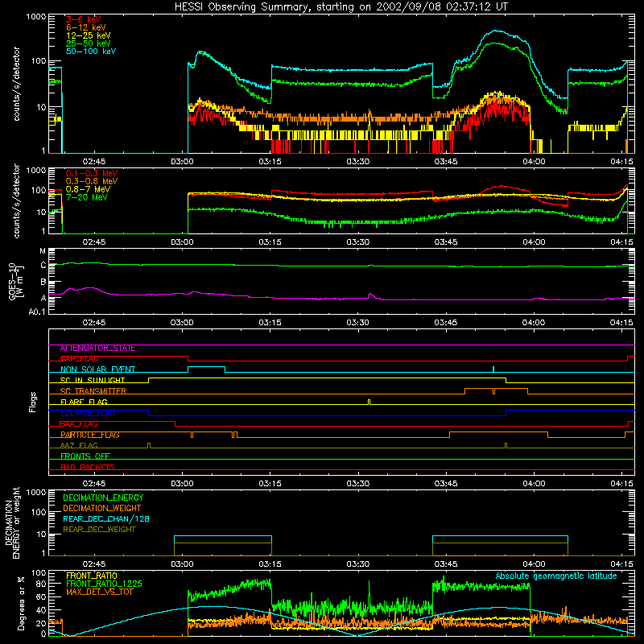644x644 pixels.
Task: Click the 0.8-7 MeV legend label
Action: pyautogui.click(x=88, y=189)
